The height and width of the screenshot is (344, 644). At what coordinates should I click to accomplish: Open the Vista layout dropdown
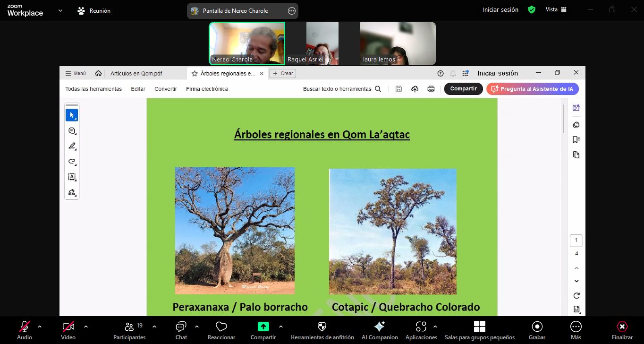tap(556, 9)
